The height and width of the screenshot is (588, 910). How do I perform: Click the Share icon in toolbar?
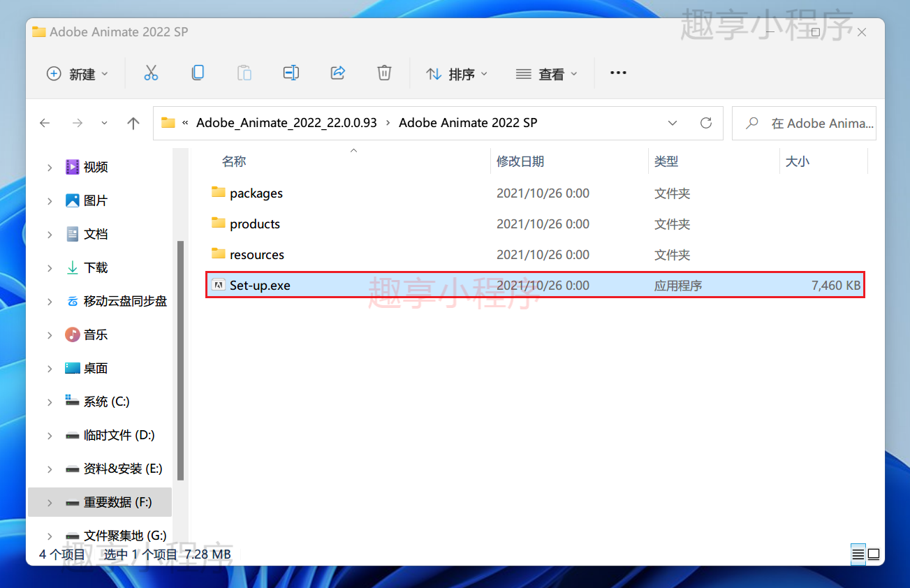click(337, 73)
